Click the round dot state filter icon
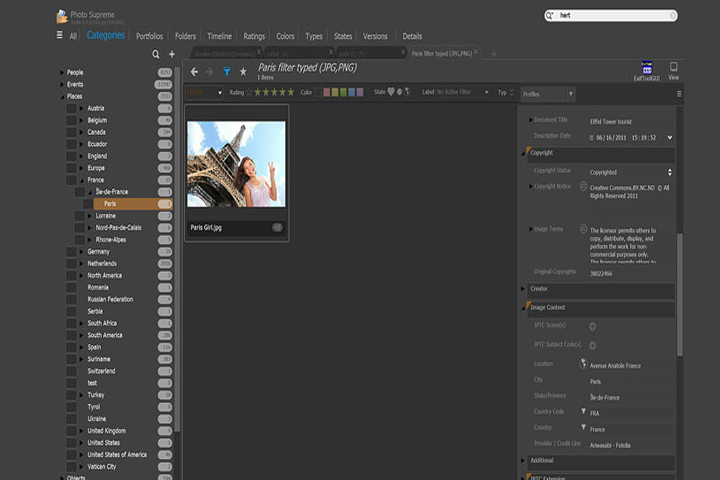The image size is (720, 480). [399, 92]
